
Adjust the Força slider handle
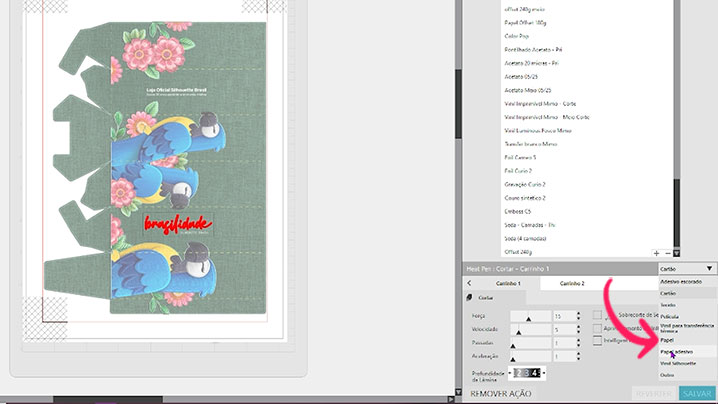pos(528,319)
